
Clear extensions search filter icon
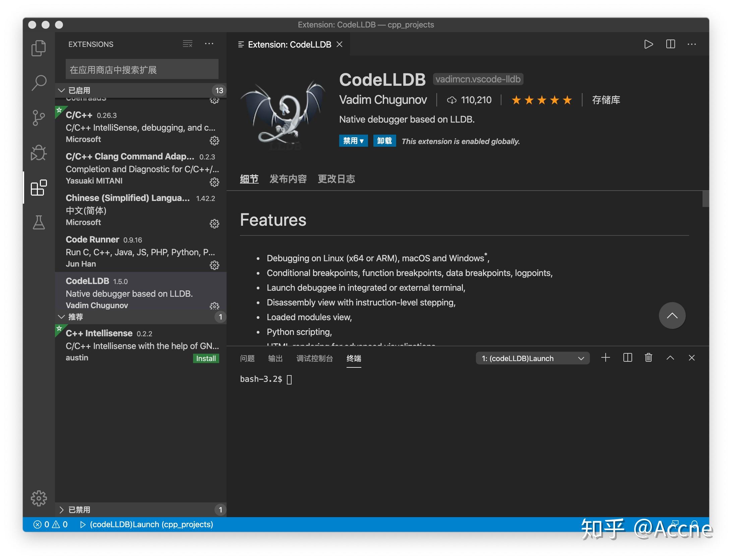(x=187, y=44)
